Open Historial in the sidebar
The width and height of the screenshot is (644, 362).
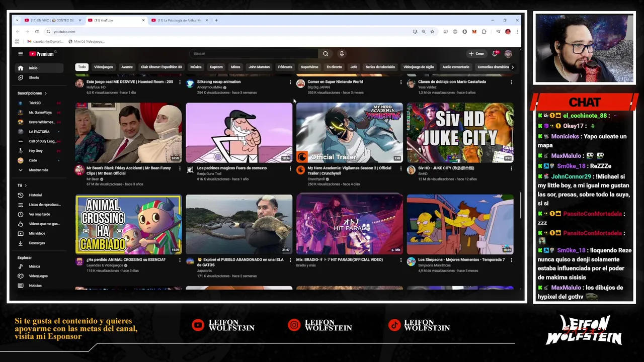pos(40,195)
